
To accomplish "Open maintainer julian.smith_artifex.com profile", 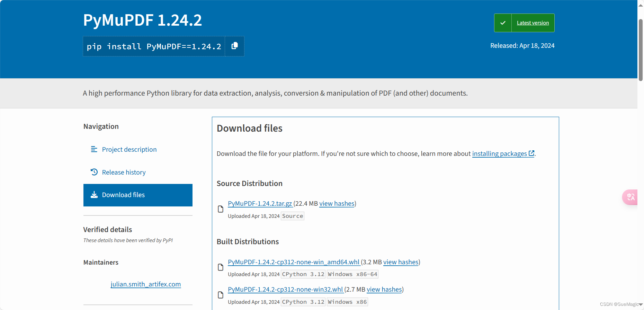I will (x=146, y=284).
